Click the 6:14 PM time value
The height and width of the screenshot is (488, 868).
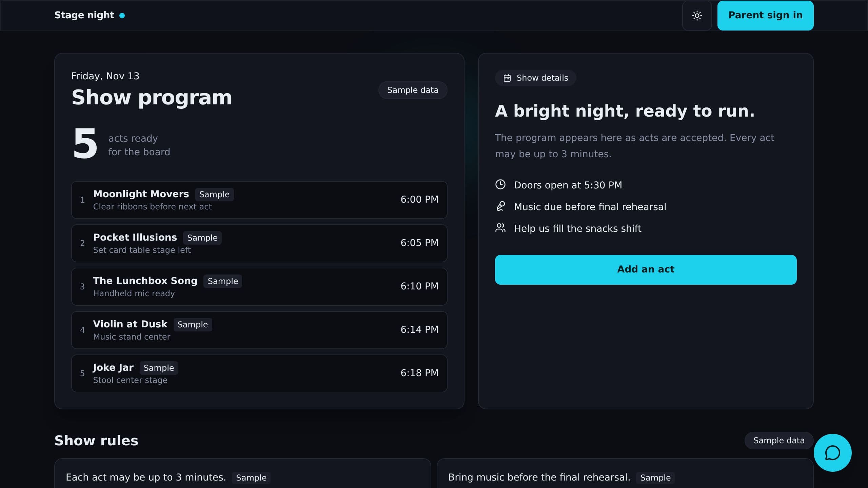coord(419,330)
